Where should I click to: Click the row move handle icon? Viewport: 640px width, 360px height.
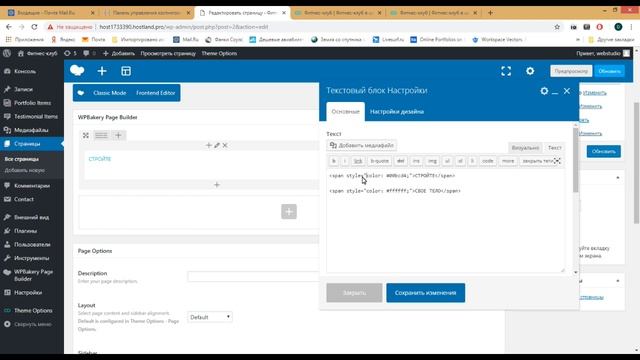tap(86, 135)
